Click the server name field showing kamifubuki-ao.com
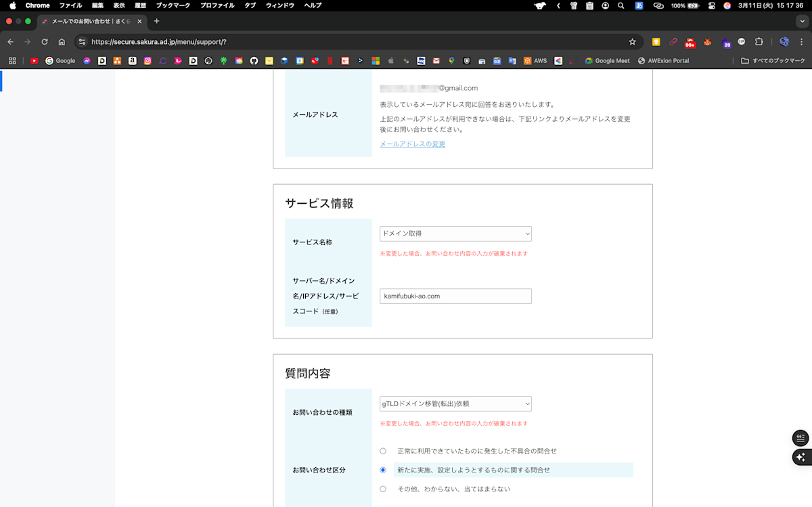 pyautogui.click(x=455, y=296)
